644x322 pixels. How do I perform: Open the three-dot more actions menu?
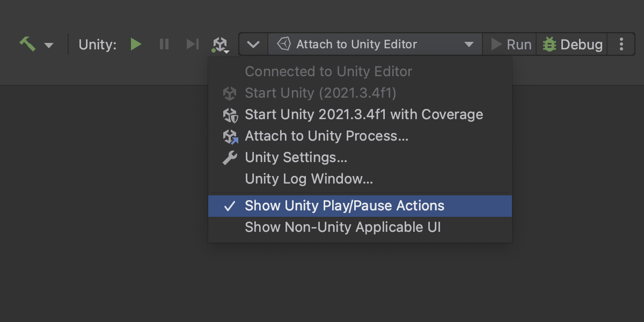pyautogui.click(x=621, y=45)
